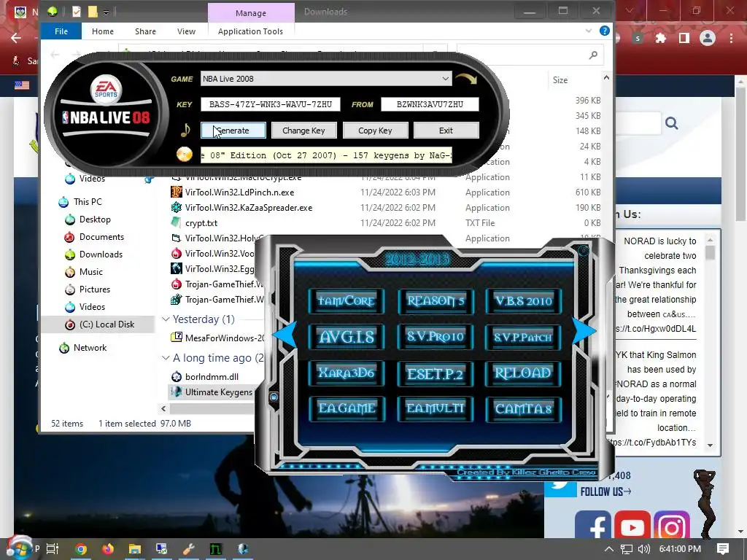Screen dimensions: 747x560
Task: Open File Explorer from the taskbar
Action: (x=135, y=549)
